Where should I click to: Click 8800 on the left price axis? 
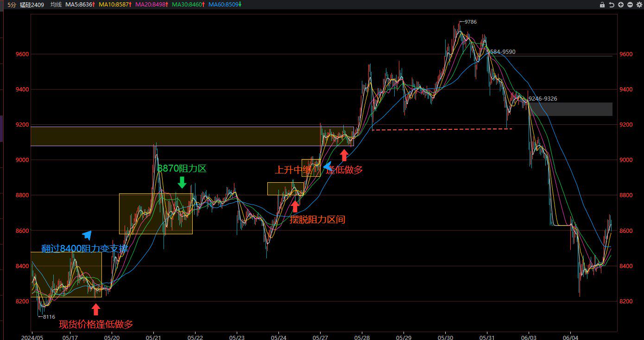[23, 195]
